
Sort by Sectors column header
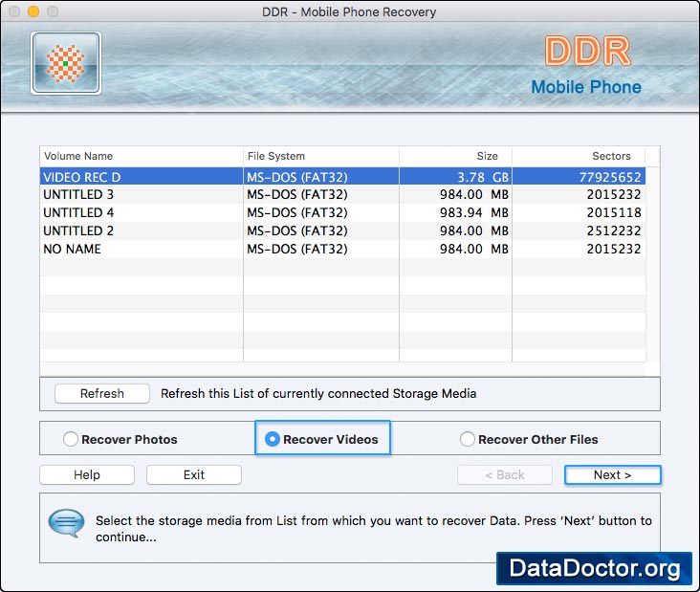tap(579, 156)
